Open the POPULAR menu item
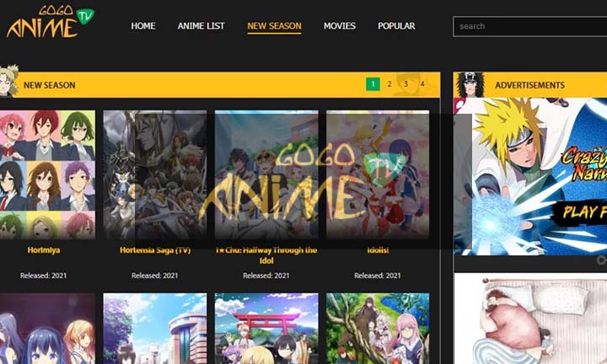Viewport: 607px width, 364px height. coord(396,26)
